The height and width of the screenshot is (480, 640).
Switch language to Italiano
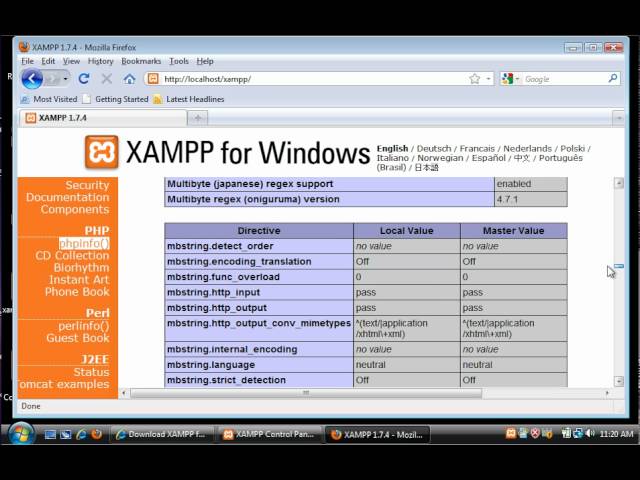coord(393,158)
